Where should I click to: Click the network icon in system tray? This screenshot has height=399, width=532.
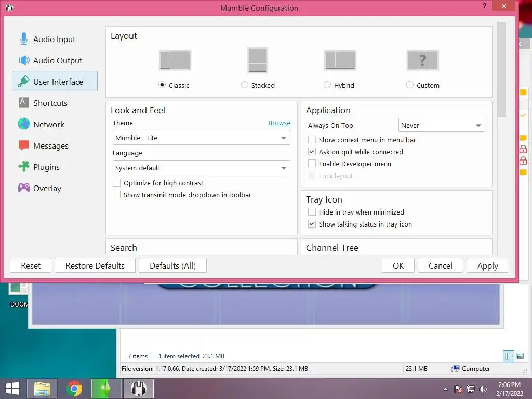471,389
